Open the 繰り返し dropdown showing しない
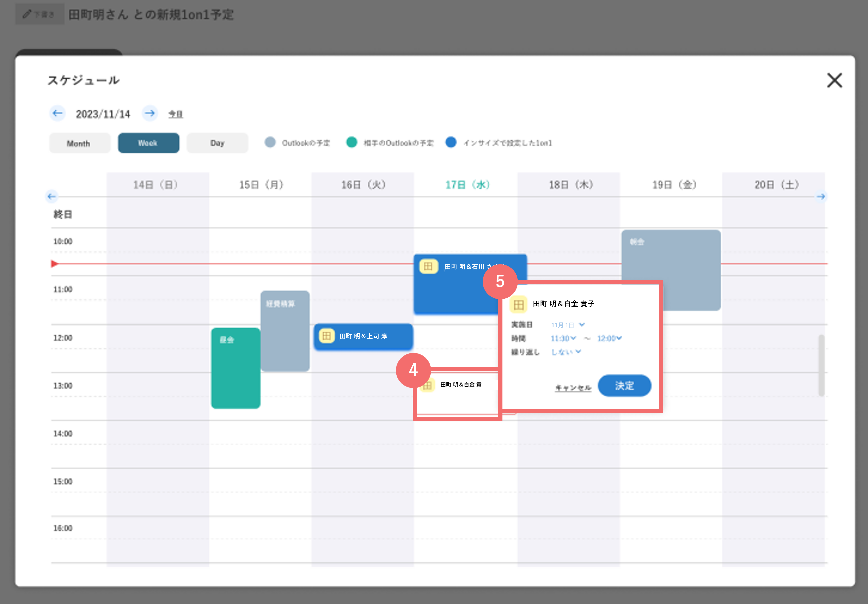This screenshot has width=868, height=604. pos(566,352)
